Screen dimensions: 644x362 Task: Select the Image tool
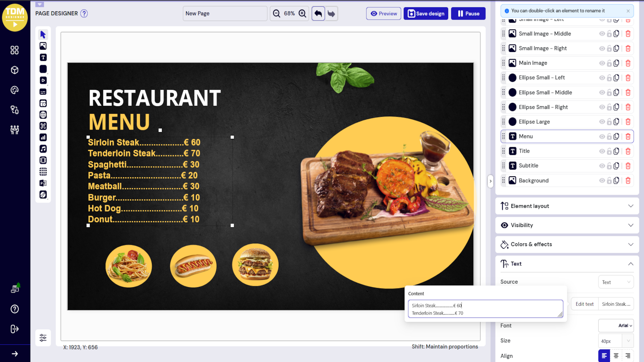43,46
